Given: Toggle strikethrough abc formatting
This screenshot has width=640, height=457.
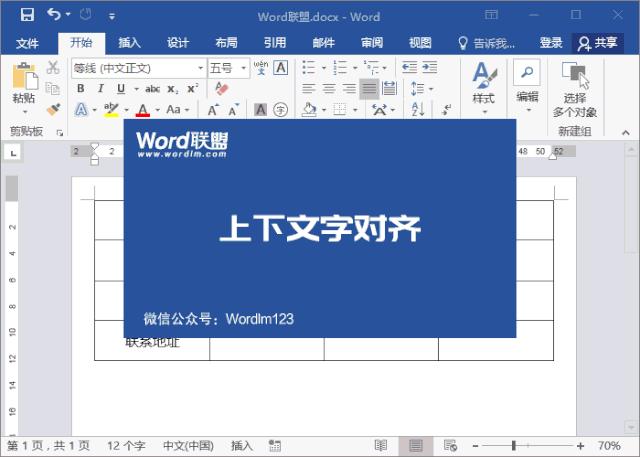Looking at the screenshot, I should click(153, 89).
